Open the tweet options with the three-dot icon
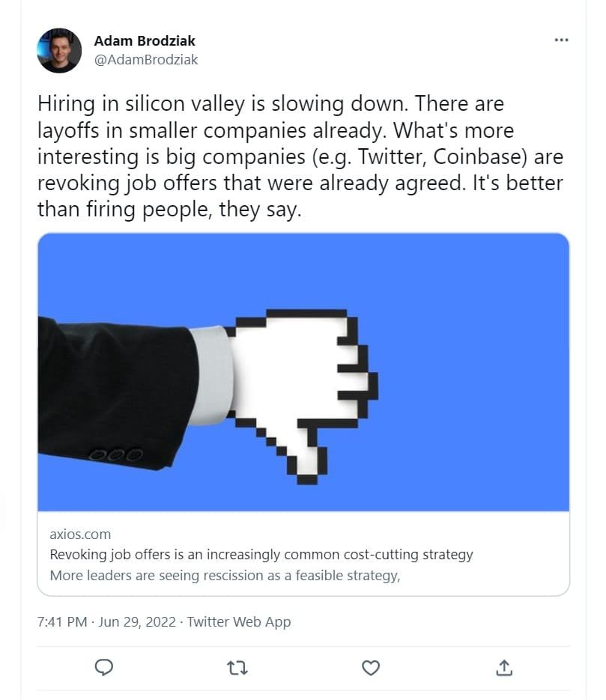606x700 pixels. pyautogui.click(x=561, y=40)
